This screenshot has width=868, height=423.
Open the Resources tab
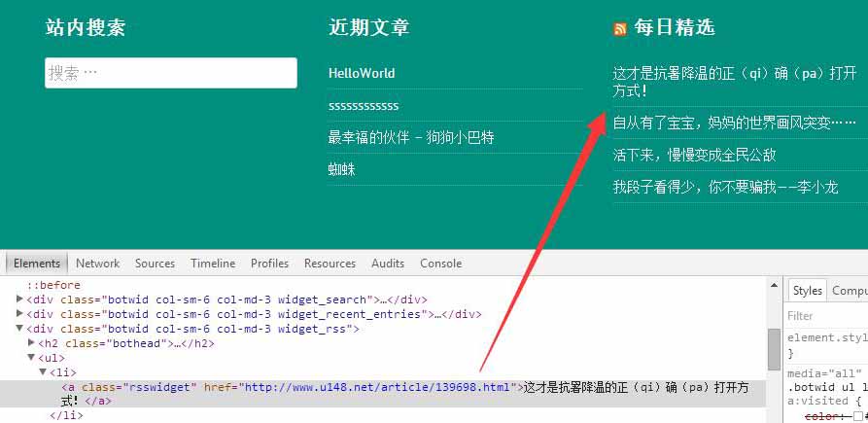coord(330,263)
